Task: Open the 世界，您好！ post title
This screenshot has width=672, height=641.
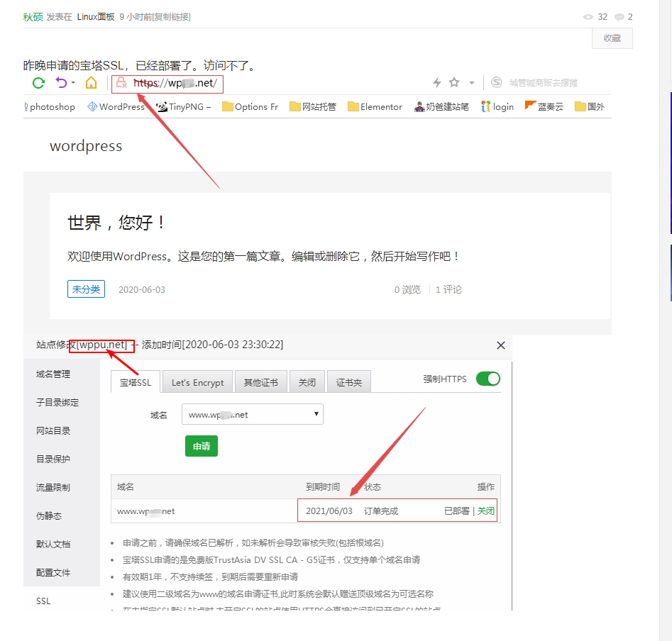Action: tap(116, 223)
